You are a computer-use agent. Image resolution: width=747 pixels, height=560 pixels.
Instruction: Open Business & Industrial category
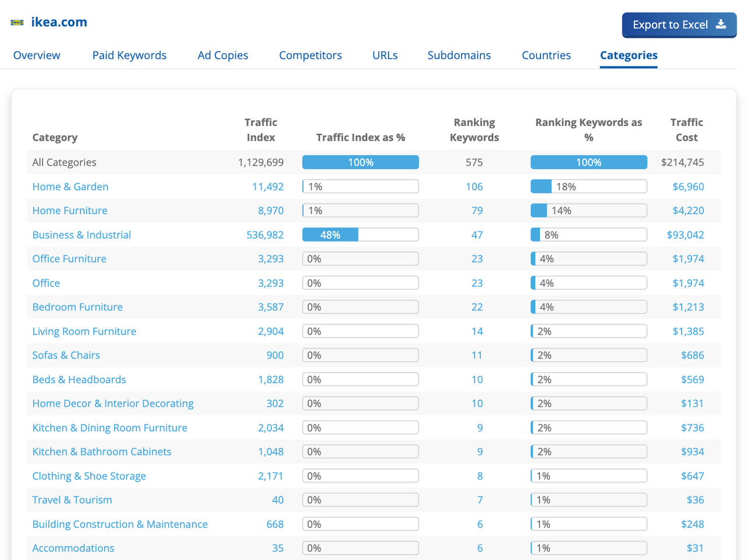(x=82, y=235)
